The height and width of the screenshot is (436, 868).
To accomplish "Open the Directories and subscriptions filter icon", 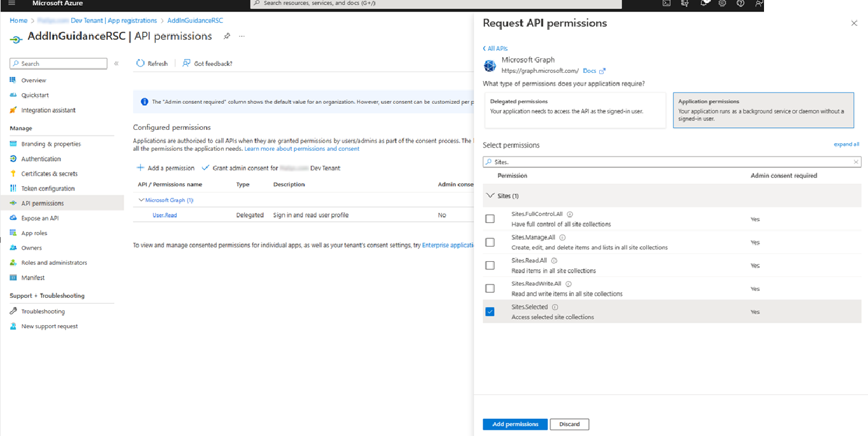I will pos(685,3).
